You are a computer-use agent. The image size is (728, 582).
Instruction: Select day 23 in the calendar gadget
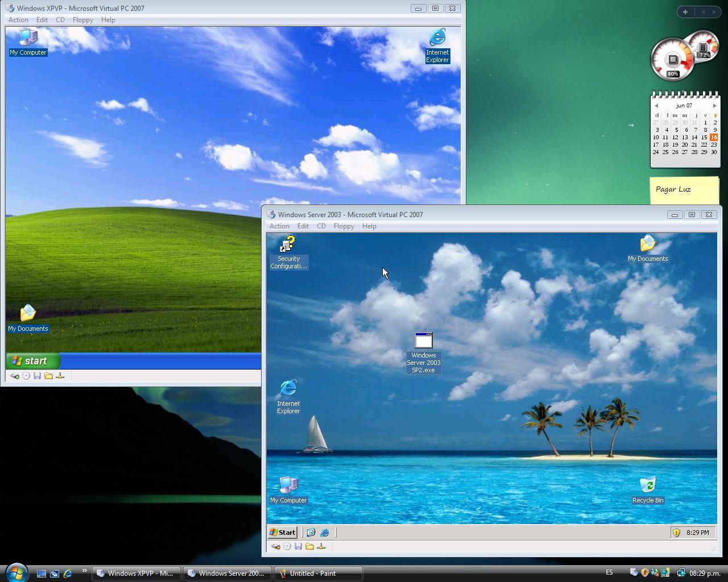[714, 144]
